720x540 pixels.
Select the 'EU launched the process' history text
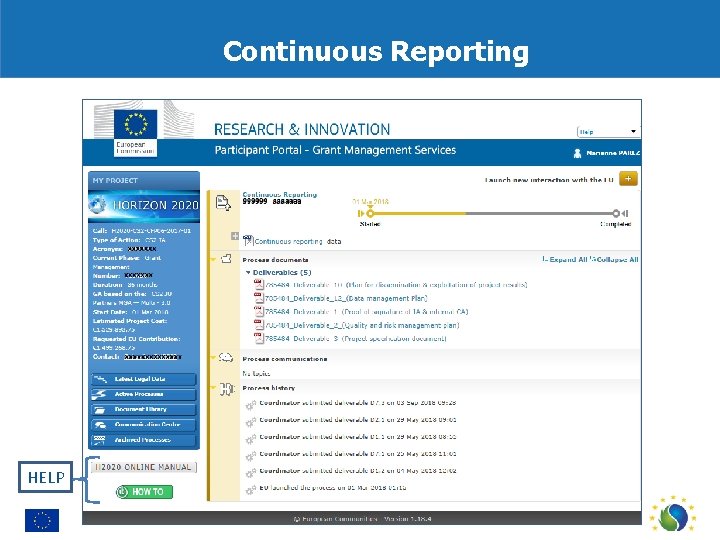(333, 488)
